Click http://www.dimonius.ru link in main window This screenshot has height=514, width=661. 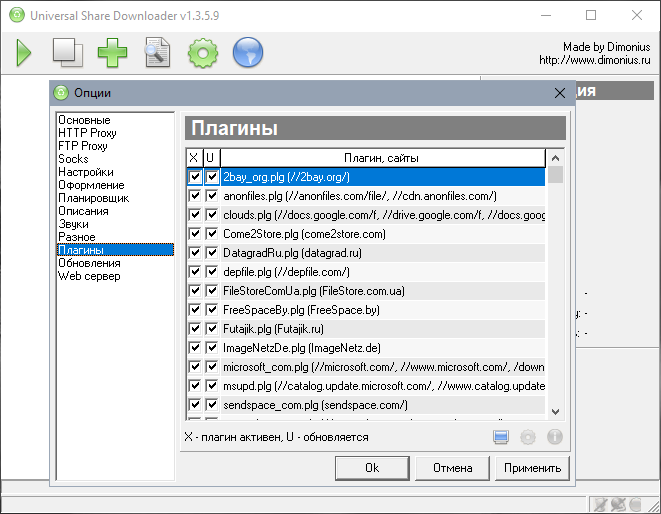point(595,60)
